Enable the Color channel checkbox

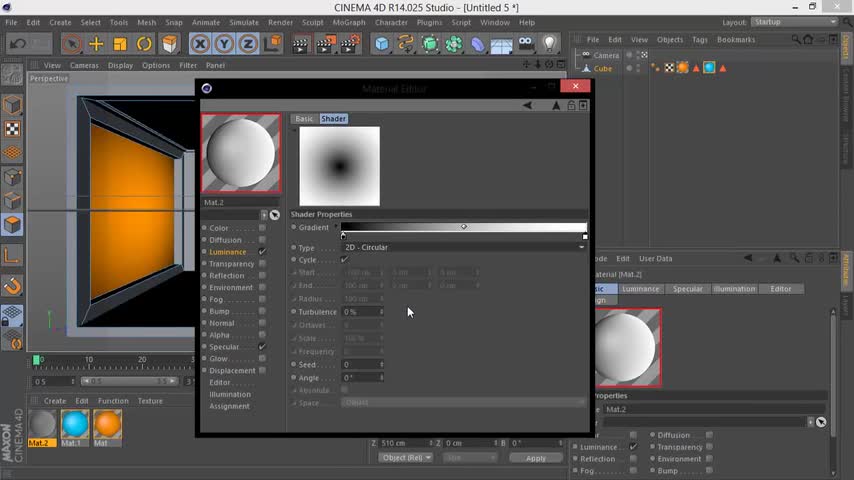[262, 228]
